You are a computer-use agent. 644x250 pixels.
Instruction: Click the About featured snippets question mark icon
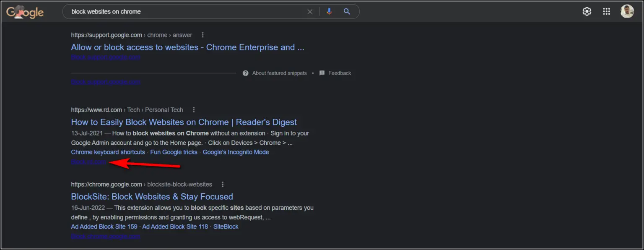point(245,73)
